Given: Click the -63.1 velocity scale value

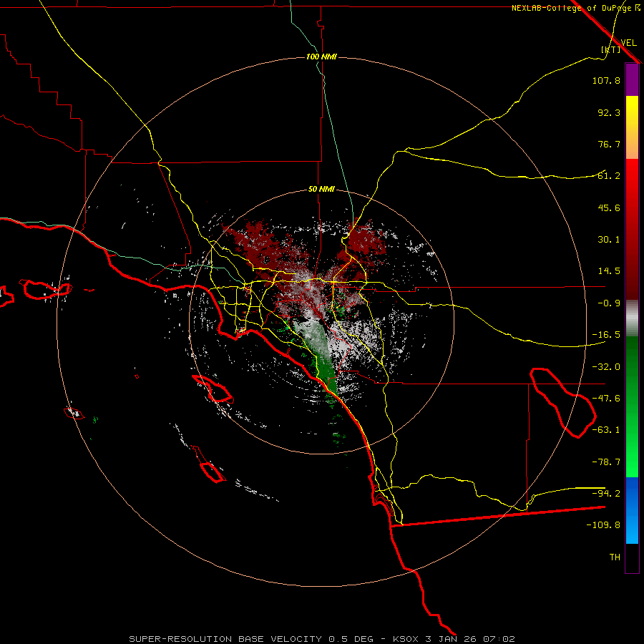Looking at the screenshot, I should [x=606, y=430].
